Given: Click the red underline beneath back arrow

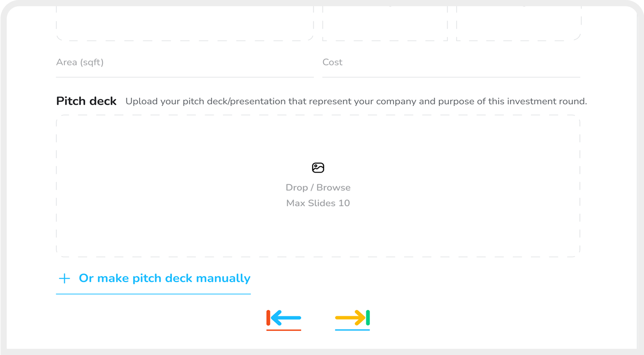Looking at the screenshot, I should pos(283,330).
